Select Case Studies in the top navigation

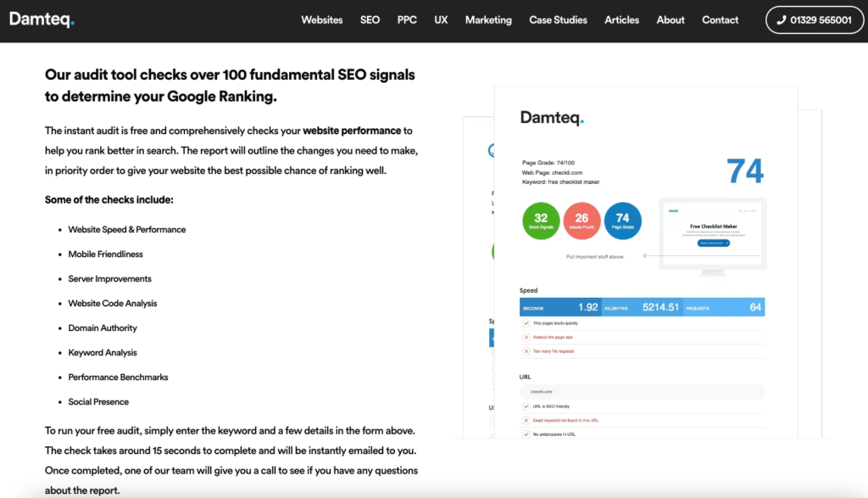click(558, 20)
